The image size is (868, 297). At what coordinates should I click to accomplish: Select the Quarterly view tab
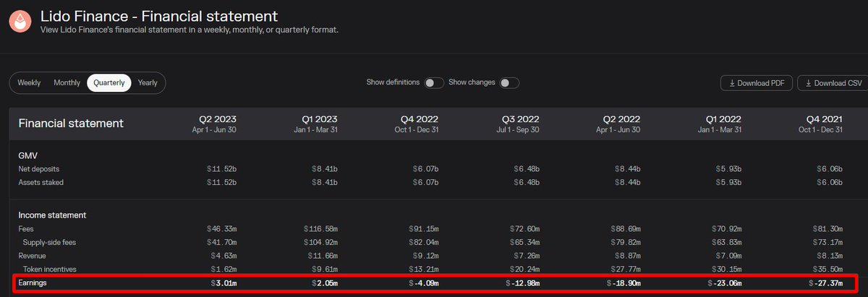click(x=109, y=83)
